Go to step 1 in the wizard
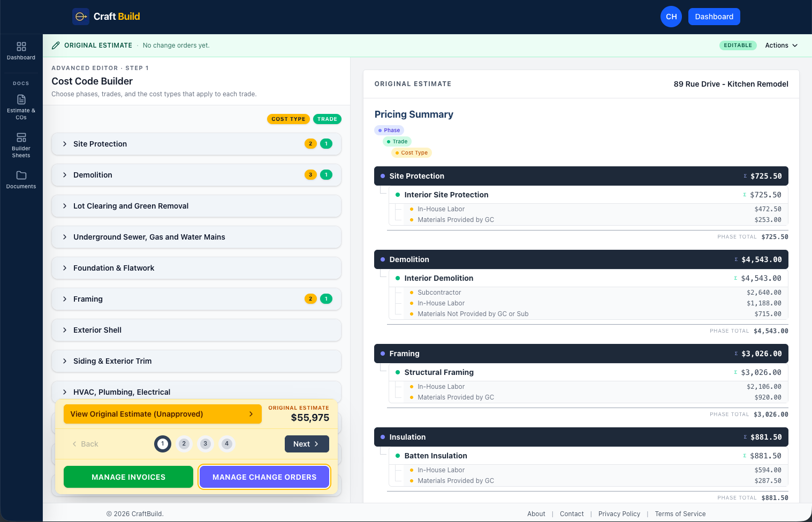 tap(163, 444)
